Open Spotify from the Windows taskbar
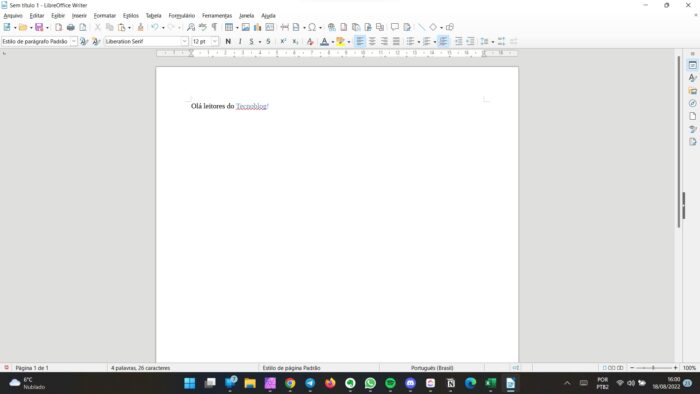This screenshot has height=394, width=700. point(390,383)
